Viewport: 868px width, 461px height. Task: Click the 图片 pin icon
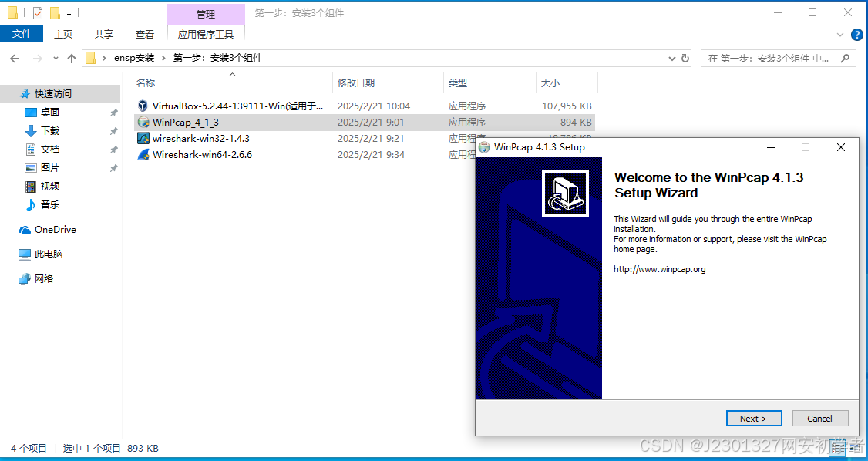tap(113, 168)
